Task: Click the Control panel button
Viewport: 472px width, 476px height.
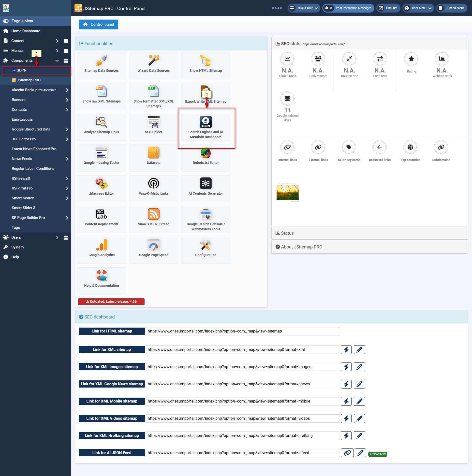Action: click(x=98, y=24)
